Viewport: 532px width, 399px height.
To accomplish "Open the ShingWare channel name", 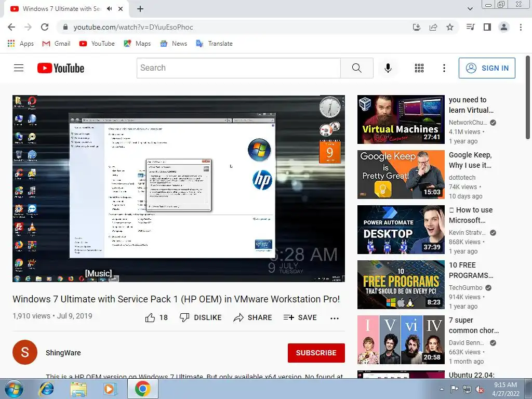I will (x=63, y=353).
